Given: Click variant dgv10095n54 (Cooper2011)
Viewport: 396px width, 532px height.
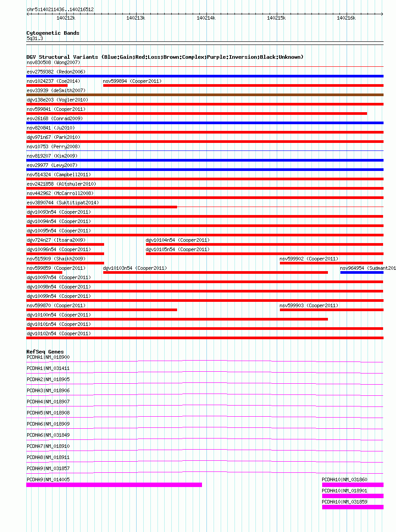Looking at the screenshot, I should click(59, 231).
